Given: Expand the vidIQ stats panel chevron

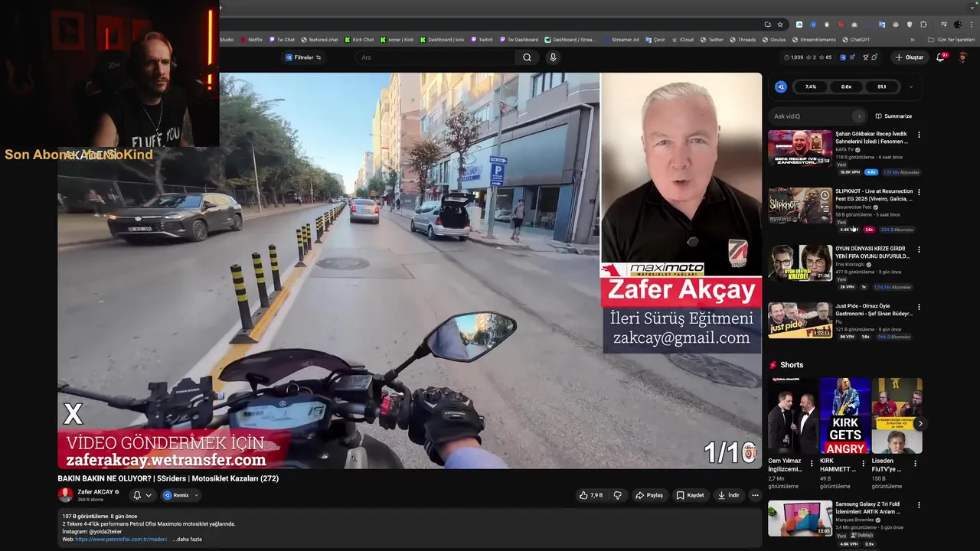Looking at the screenshot, I should pos(910,86).
